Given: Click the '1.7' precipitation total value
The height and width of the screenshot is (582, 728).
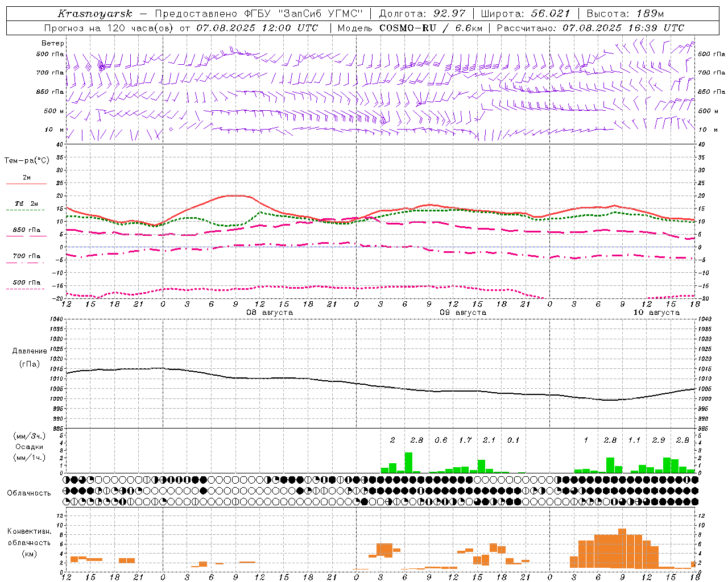Looking at the screenshot, I should coord(465,440).
